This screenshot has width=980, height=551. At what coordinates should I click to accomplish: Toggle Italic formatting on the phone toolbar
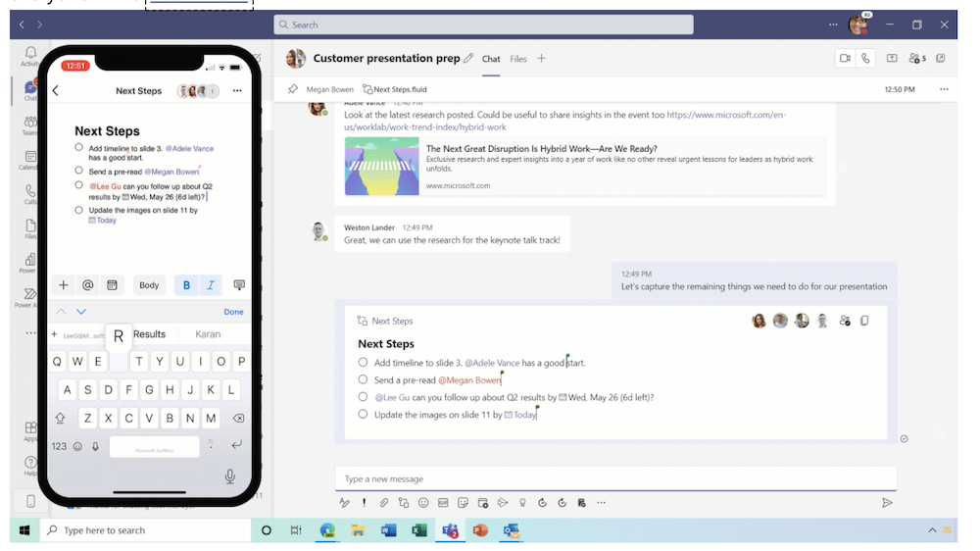pos(211,285)
